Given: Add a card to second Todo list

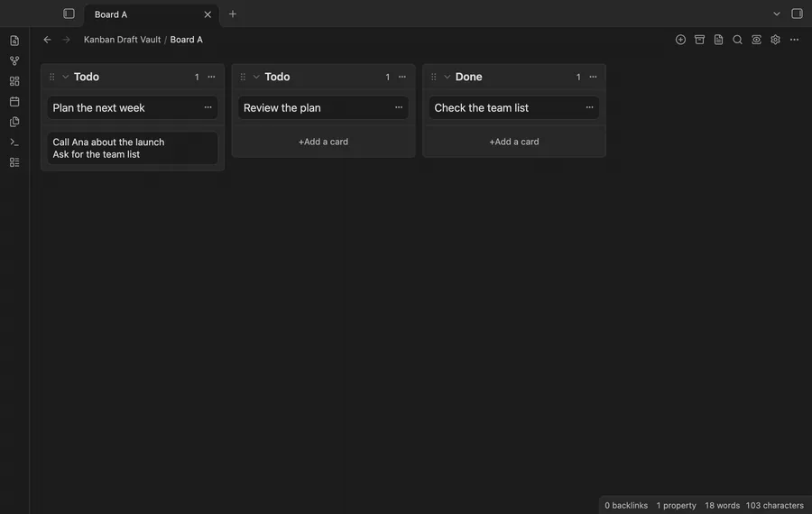Looking at the screenshot, I should [x=323, y=142].
